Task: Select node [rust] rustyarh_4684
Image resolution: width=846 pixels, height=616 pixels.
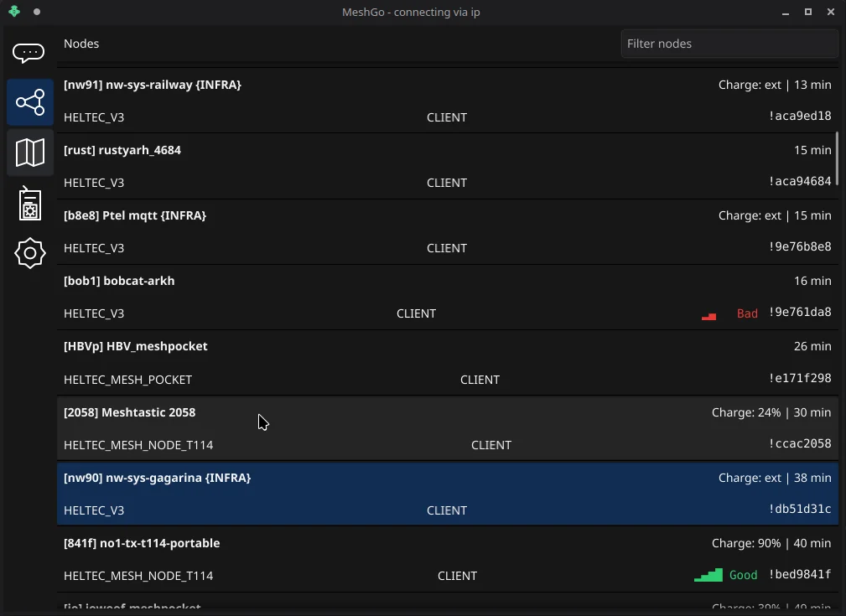Action: point(448,166)
